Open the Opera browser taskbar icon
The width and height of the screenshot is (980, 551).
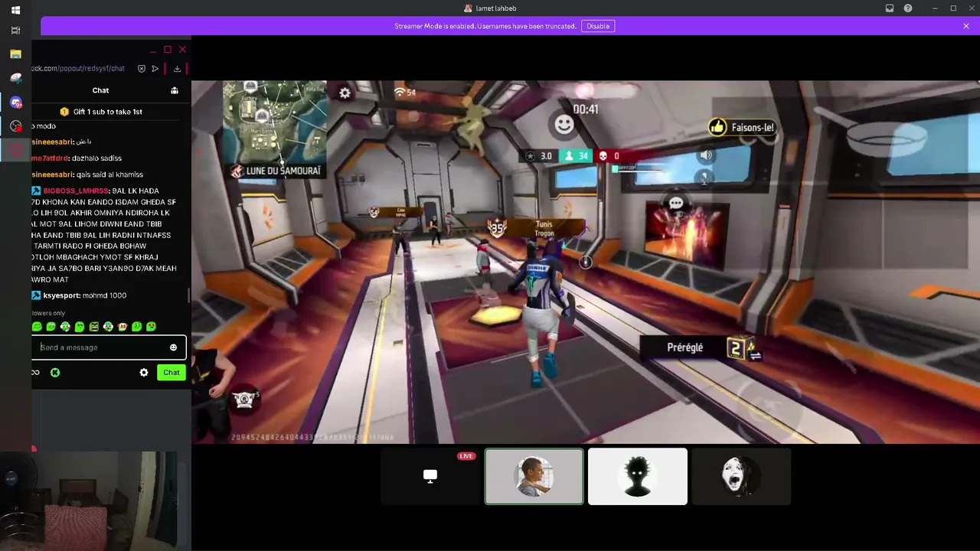point(15,150)
